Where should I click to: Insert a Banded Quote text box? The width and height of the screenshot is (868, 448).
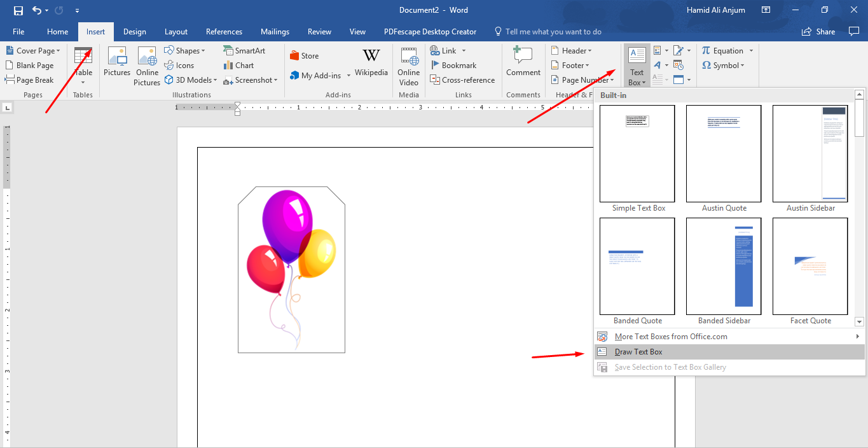coord(637,266)
